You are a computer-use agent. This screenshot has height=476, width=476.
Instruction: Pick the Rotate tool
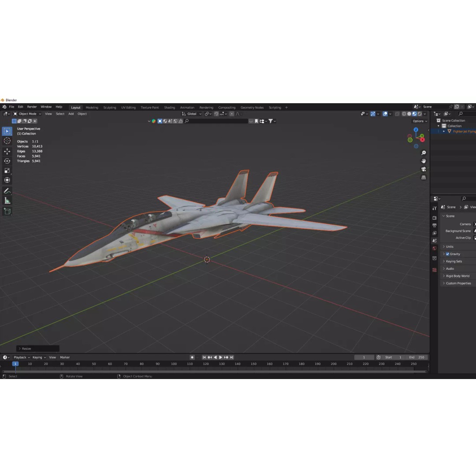pyautogui.click(x=7, y=161)
